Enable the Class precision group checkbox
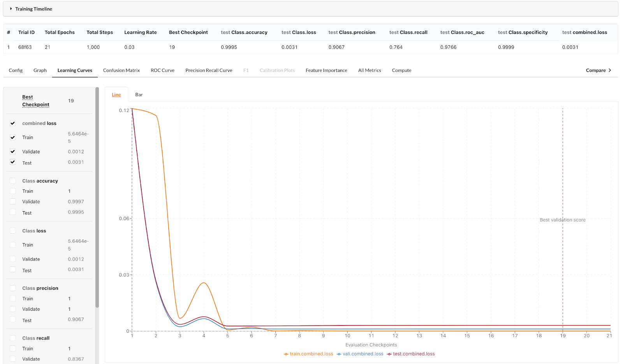Screen dimensions: 623x364 tap(13, 288)
